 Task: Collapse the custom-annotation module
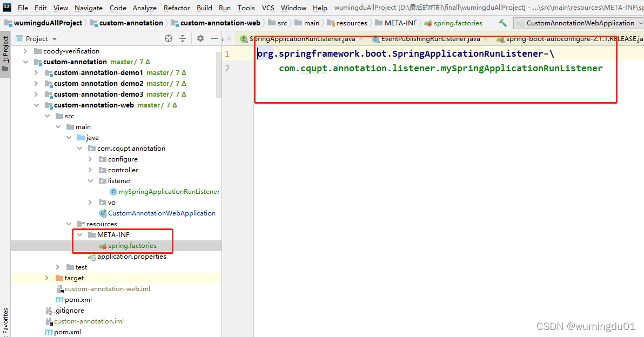tap(26, 62)
